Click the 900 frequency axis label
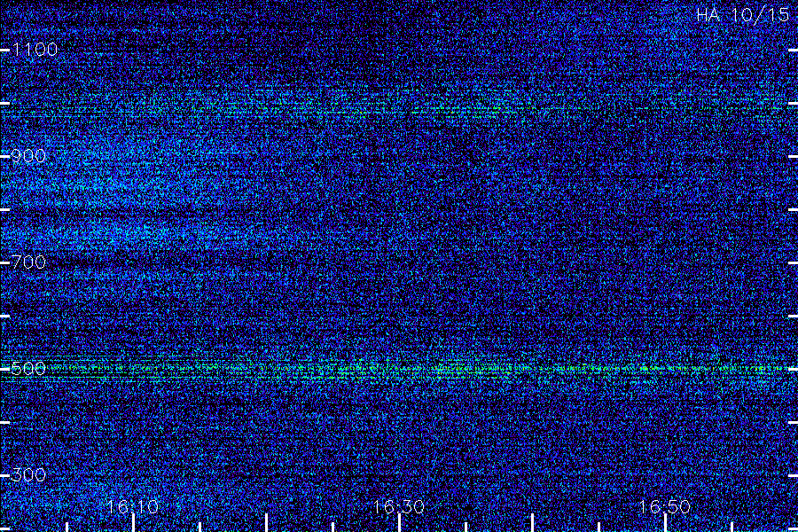798x532 pixels. pos(28,156)
